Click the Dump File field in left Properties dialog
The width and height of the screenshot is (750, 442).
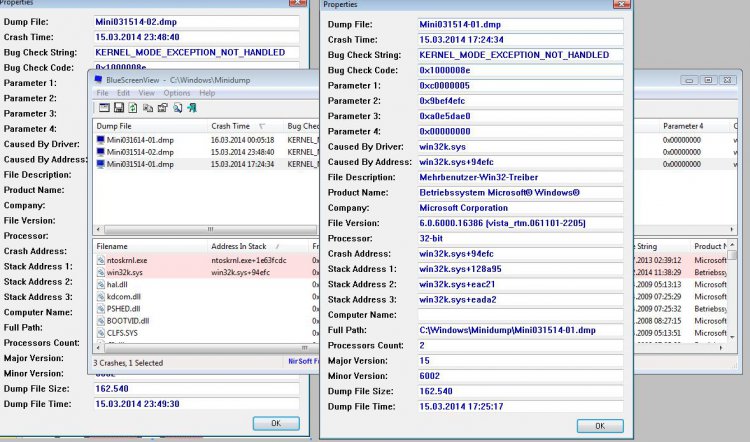click(x=197, y=22)
